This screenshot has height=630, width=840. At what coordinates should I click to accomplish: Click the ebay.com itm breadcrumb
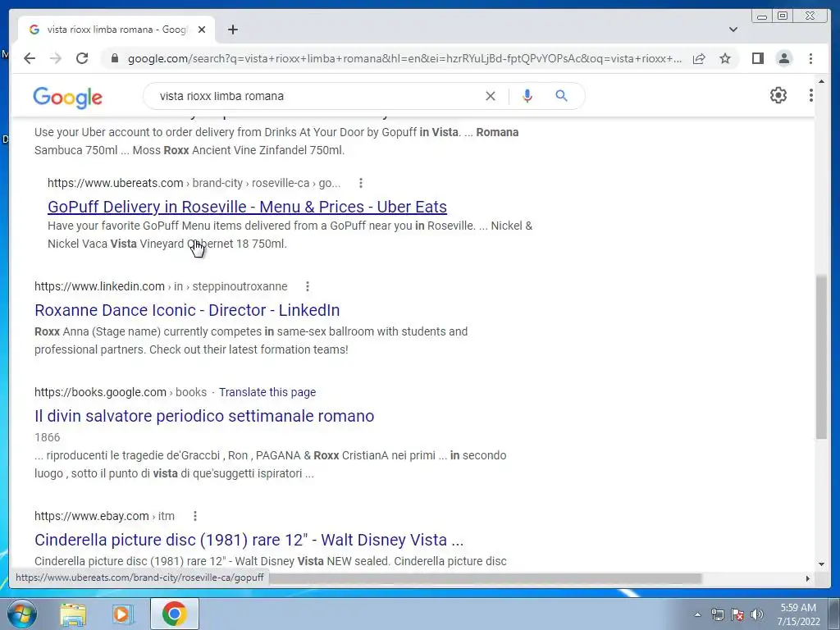coord(104,516)
